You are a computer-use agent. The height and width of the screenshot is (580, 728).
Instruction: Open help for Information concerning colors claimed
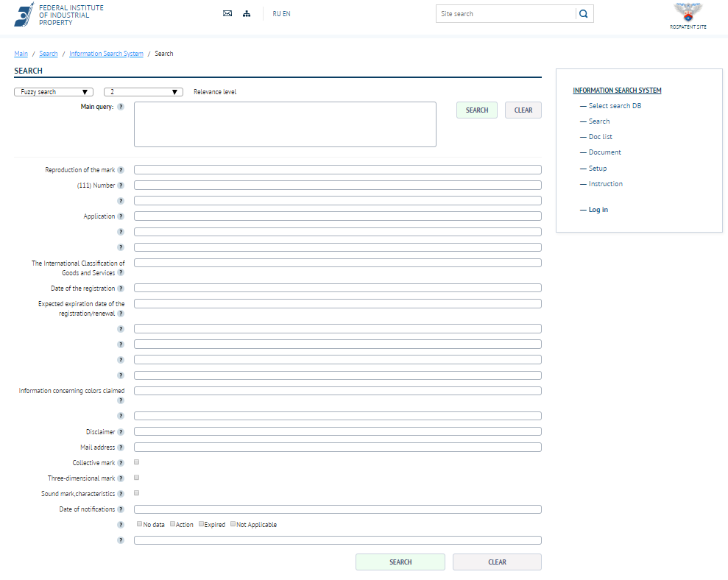pos(121,400)
